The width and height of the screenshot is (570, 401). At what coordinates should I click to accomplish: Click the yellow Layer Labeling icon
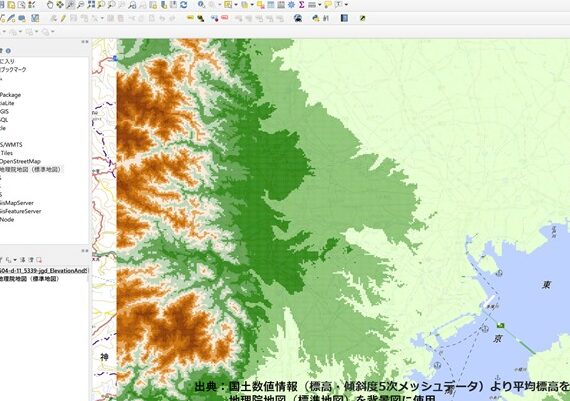click(190, 18)
